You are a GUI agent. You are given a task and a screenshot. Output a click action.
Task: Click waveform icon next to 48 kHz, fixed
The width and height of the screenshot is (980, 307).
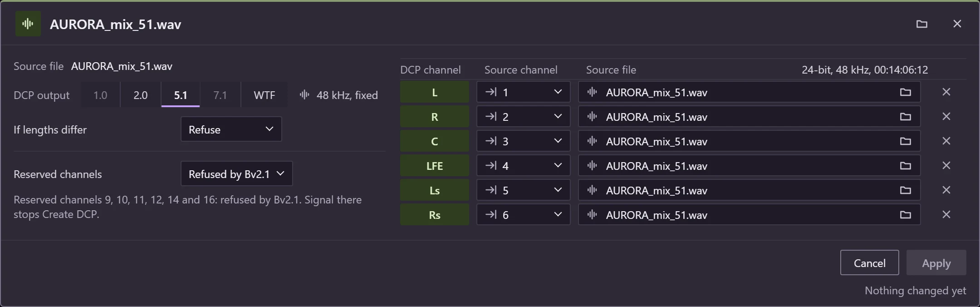tap(304, 95)
